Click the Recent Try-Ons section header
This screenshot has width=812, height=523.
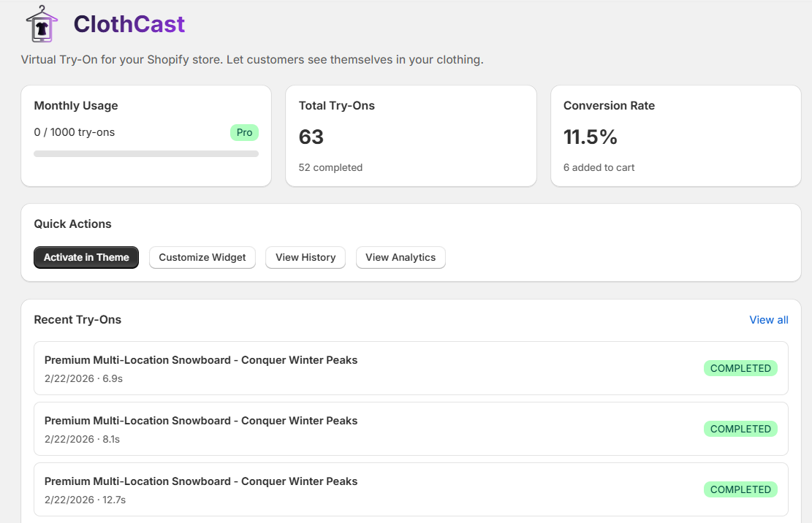point(77,319)
